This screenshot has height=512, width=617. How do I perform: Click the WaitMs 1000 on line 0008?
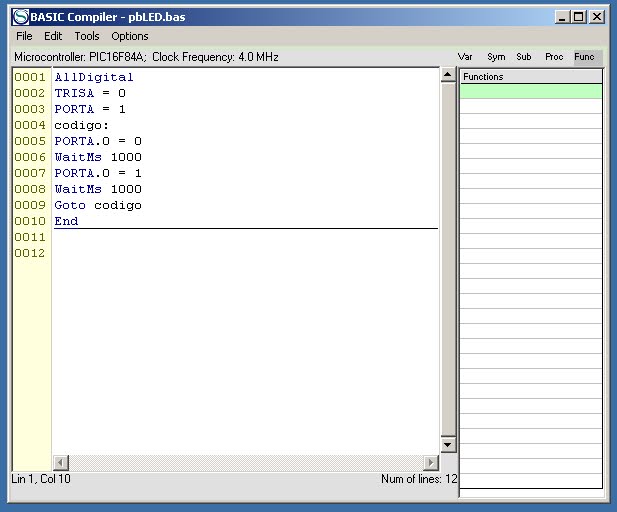coord(98,189)
